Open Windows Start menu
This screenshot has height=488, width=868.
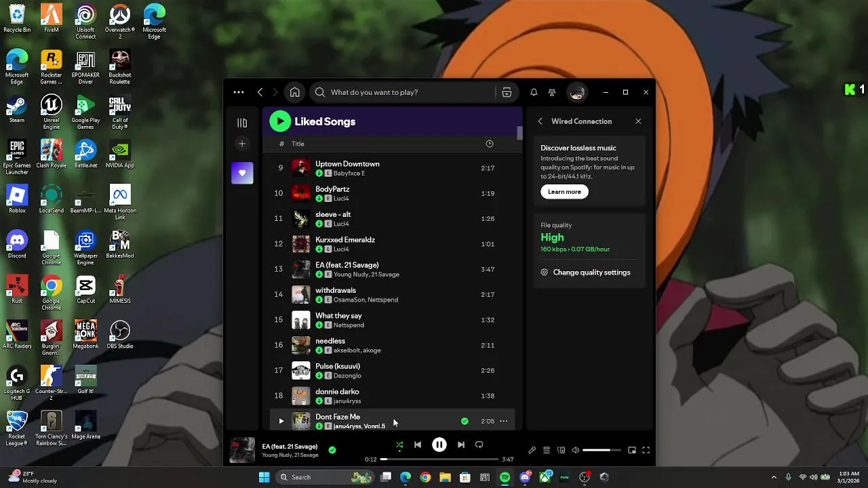coord(264,477)
